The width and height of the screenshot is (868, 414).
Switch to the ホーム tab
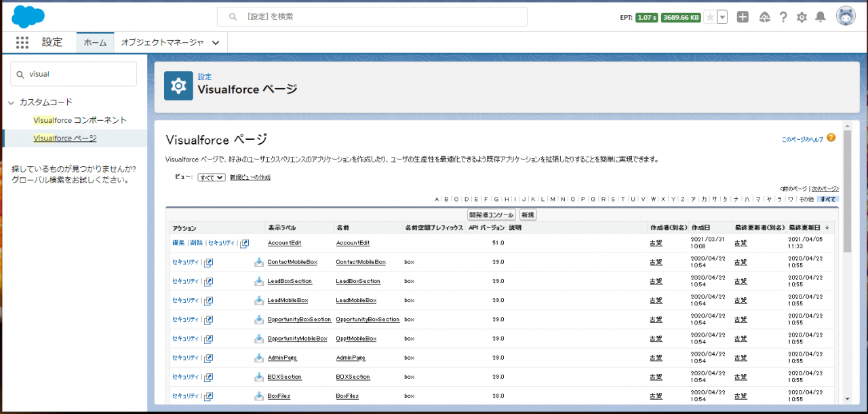click(x=95, y=43)
